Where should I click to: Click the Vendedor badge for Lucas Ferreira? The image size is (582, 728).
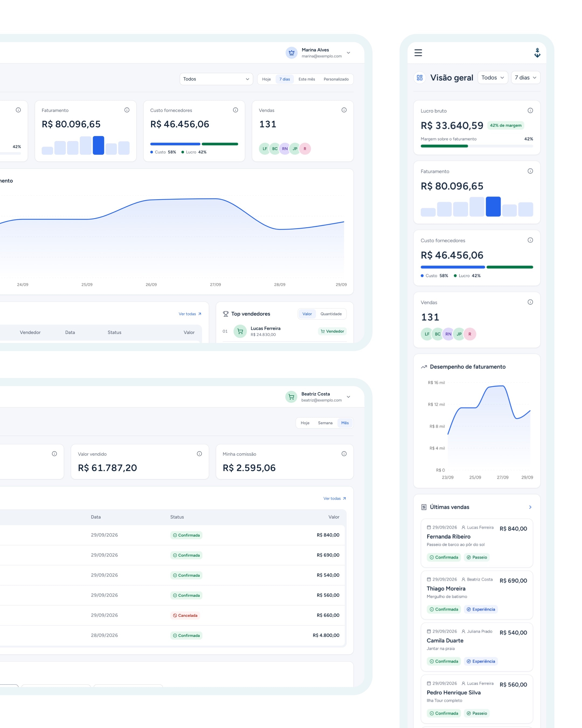(332, 331)
